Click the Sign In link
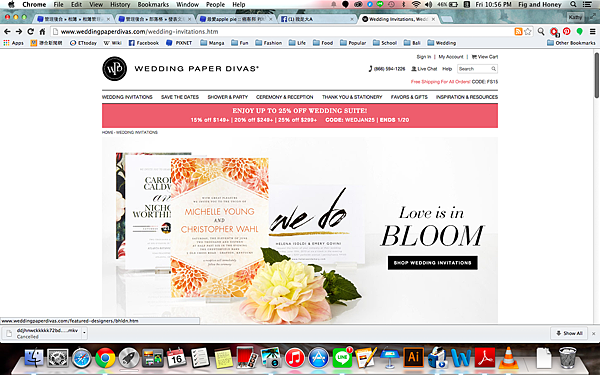This screenshot has height=375, width=600. pos(424,57)
